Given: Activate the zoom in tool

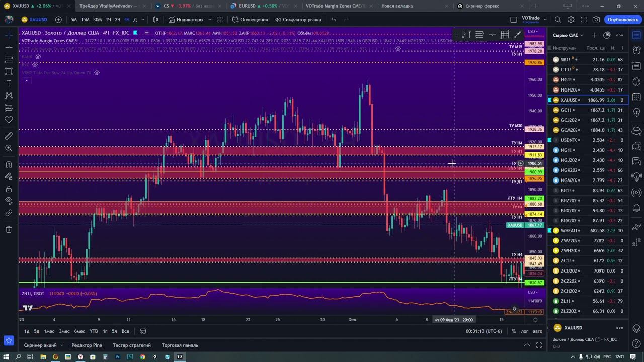Looking at the screenshot, I should [9, 148].
